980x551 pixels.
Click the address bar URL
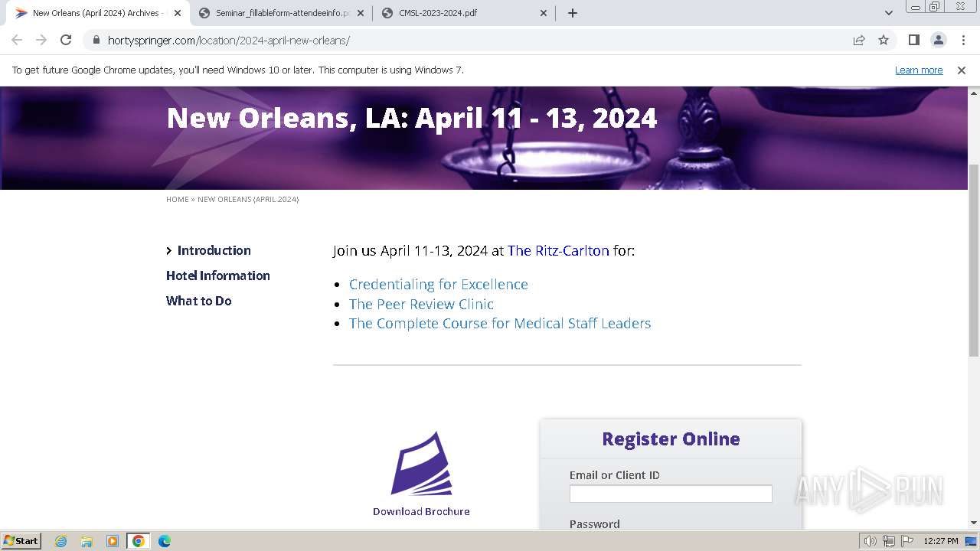(x=228, y=41)
